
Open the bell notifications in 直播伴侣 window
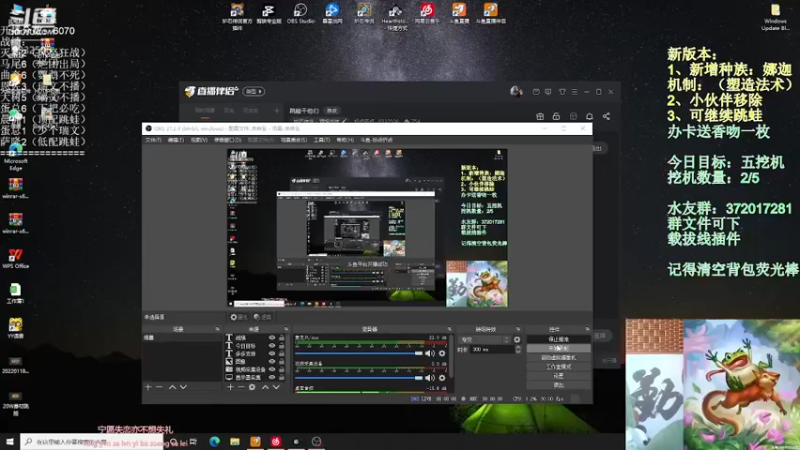[589, 116]
